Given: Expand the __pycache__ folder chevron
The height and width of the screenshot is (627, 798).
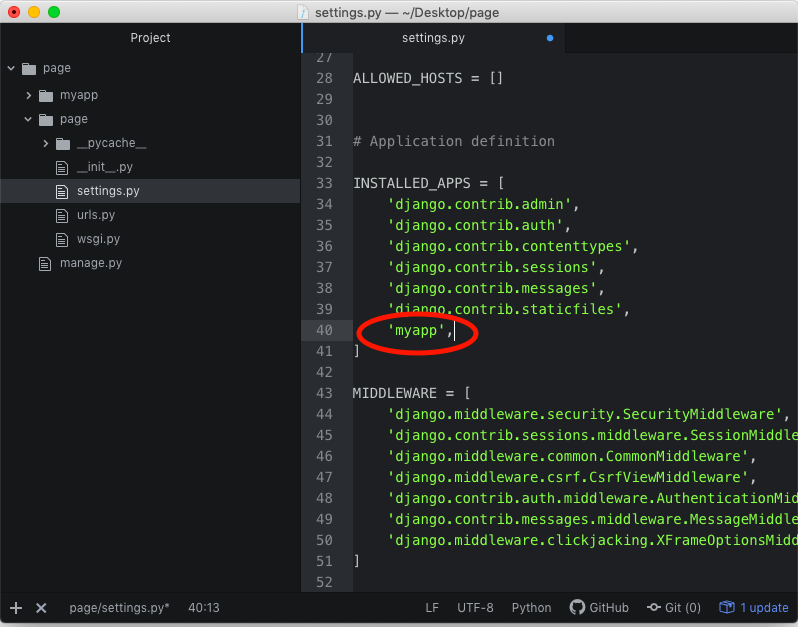Looking at the screenshot, I should click(46, 144).
